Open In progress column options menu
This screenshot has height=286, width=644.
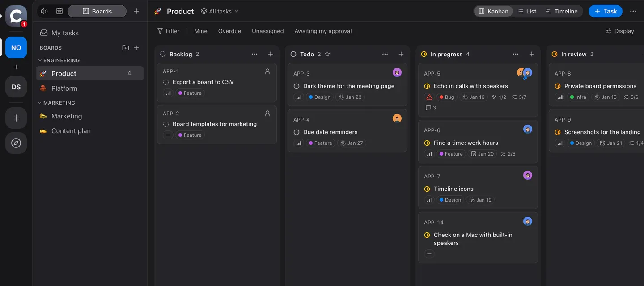click(516, 54)
